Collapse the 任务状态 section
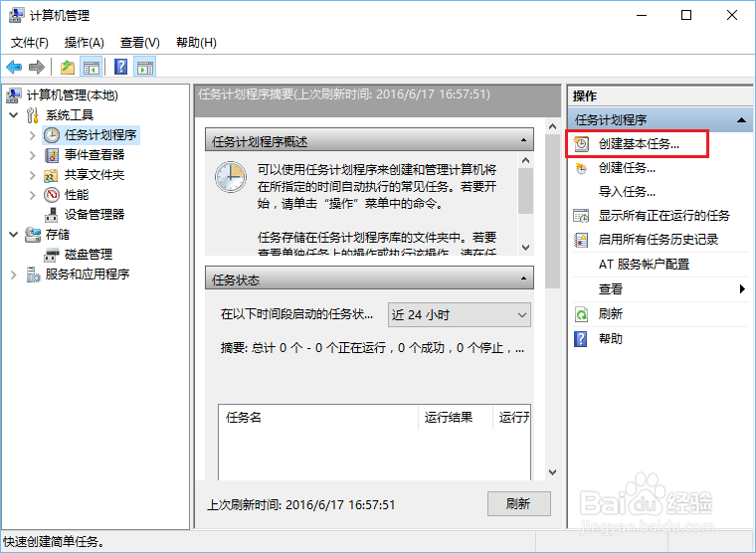The width and height of the screenshot is (756, 553). click(x=523, y=278)
